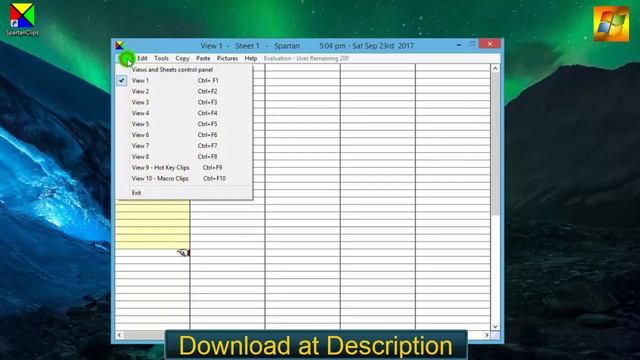Switch to View 3

click(184, 102)
